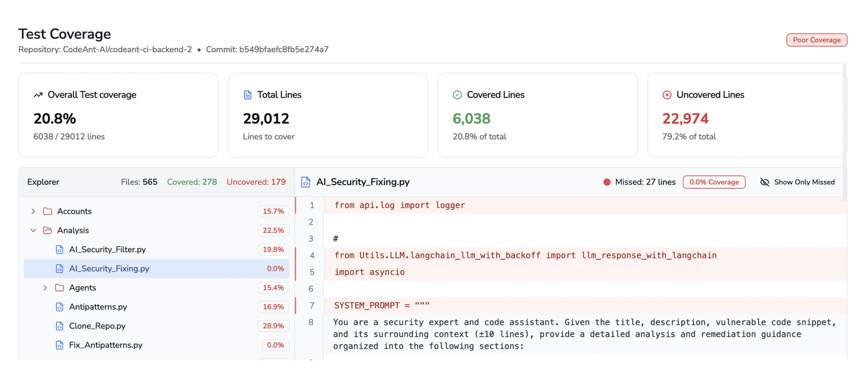The width and height of the screenshot is (868, 375).
Task: Click code line 7 'SYSTEM_PROMPT'
Action: (382, 306)
